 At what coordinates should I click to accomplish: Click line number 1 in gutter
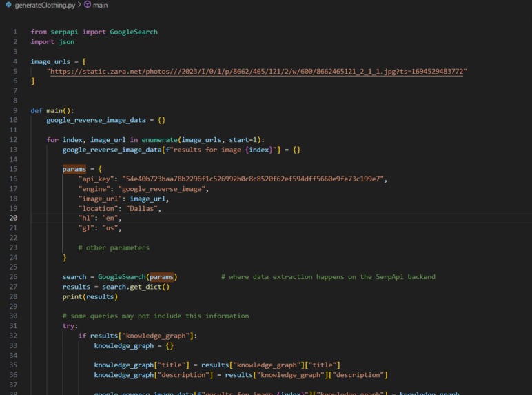(x=15, y=32)
